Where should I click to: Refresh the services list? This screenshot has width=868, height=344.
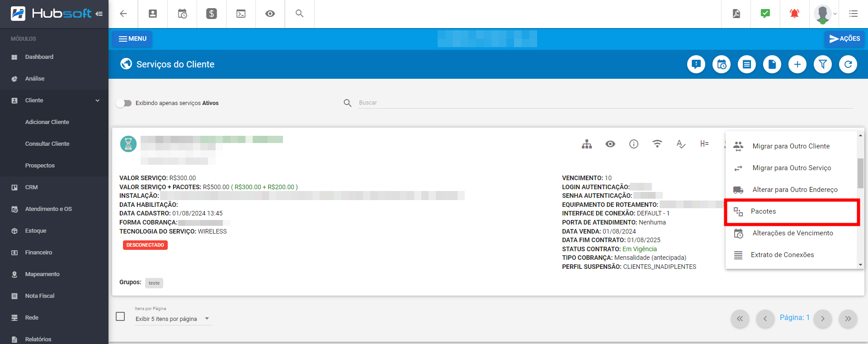pos(848,64)
